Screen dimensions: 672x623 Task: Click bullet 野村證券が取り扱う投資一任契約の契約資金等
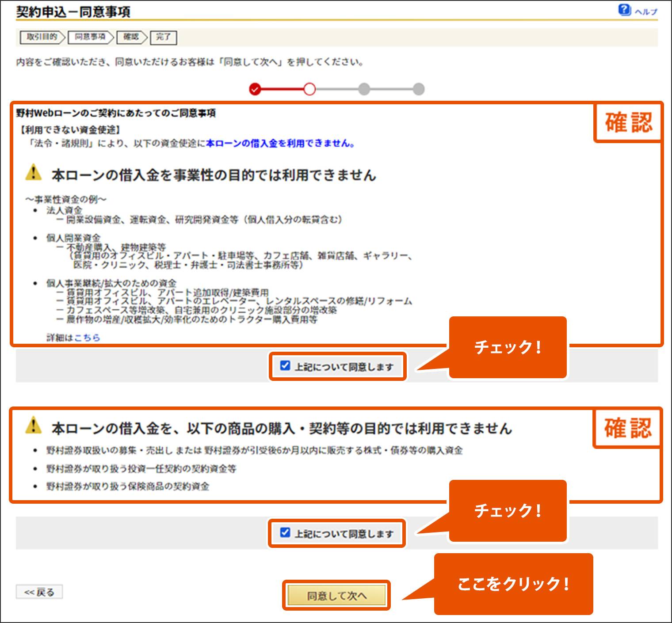coord(141,468)
